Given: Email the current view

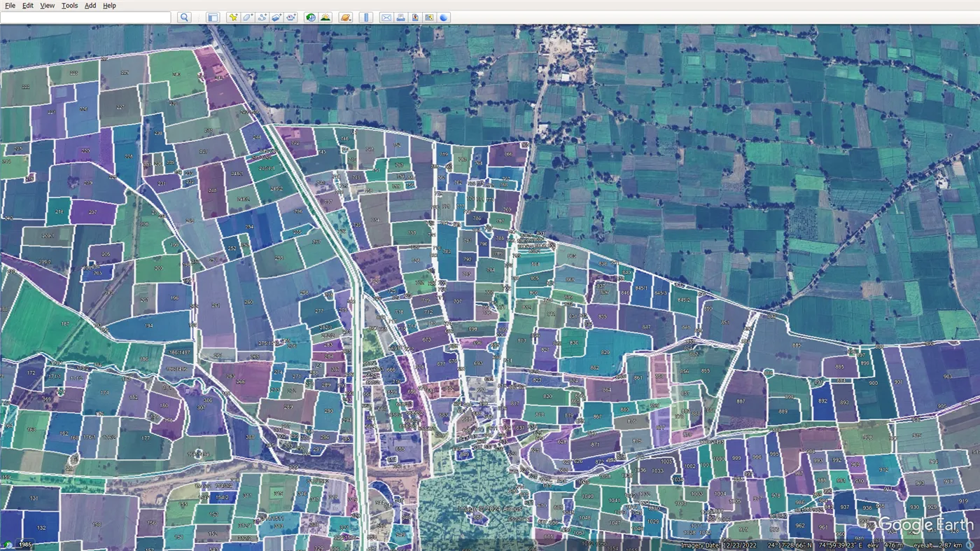Looking at the screenshot, I should [x=386, y=18].
